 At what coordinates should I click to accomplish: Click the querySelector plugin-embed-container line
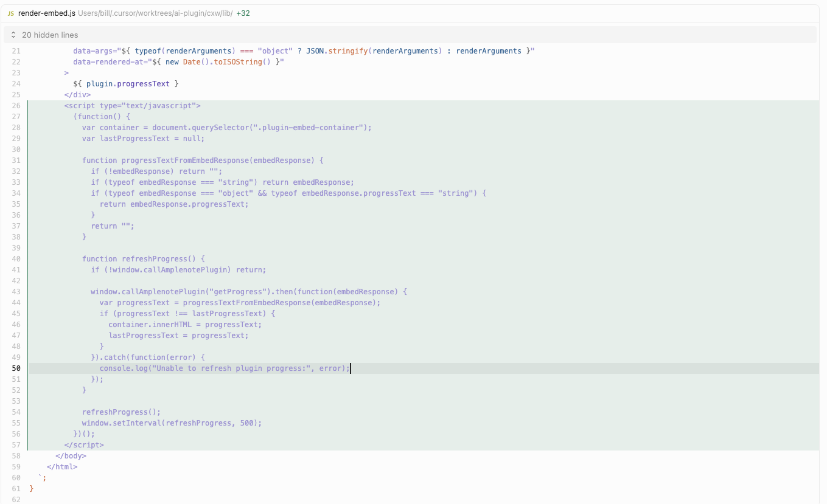[x=226, y=128]
